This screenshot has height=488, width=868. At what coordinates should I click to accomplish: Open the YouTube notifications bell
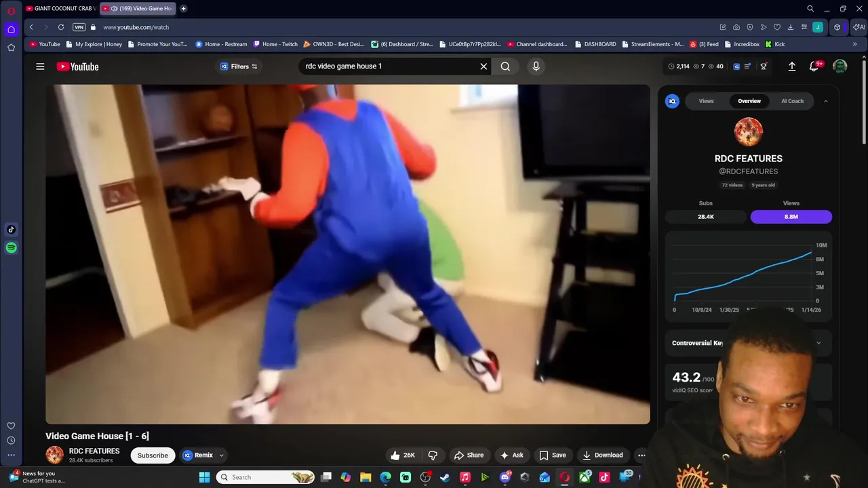(814, 66)
